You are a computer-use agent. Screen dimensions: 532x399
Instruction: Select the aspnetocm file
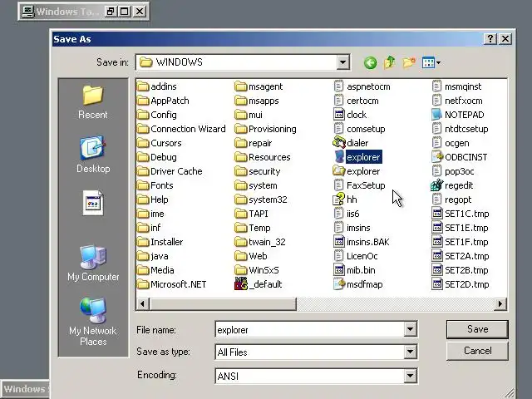[x=362, y=86]
